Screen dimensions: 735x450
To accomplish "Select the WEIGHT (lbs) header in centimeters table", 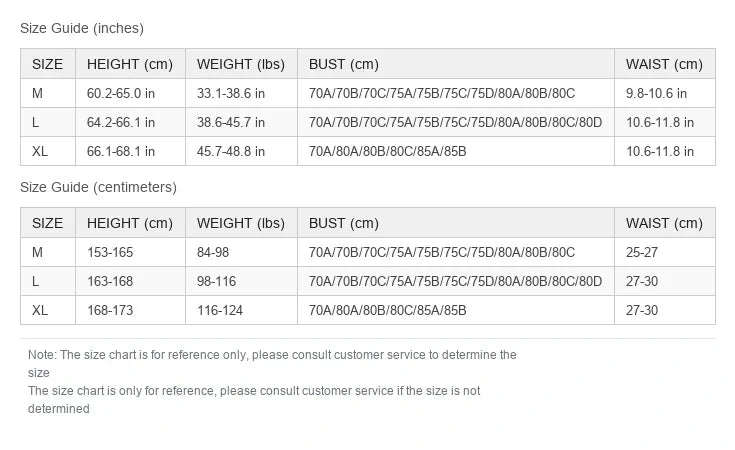I will click(241, 223).
